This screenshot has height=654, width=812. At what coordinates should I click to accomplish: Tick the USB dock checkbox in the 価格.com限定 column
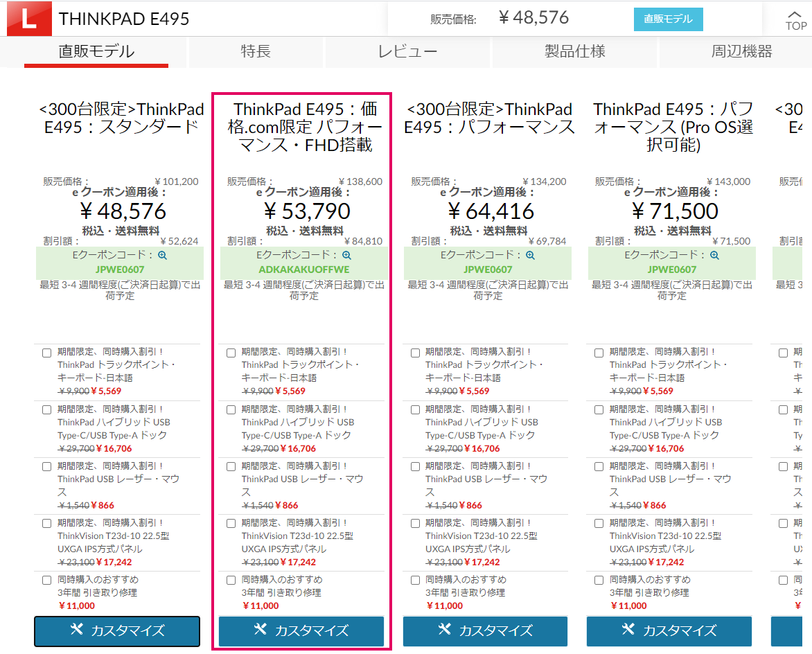tap(231, 410)
